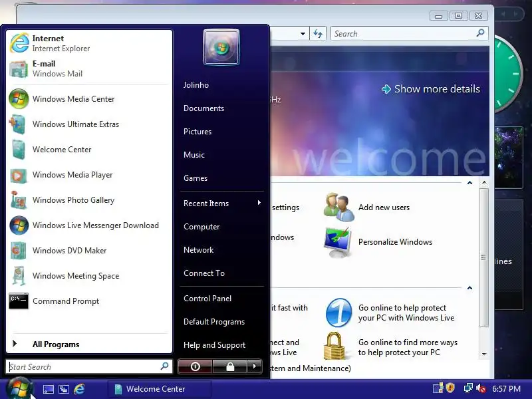
Task: Launch Windows DVD Maker
Action: [x=89, y=251]
